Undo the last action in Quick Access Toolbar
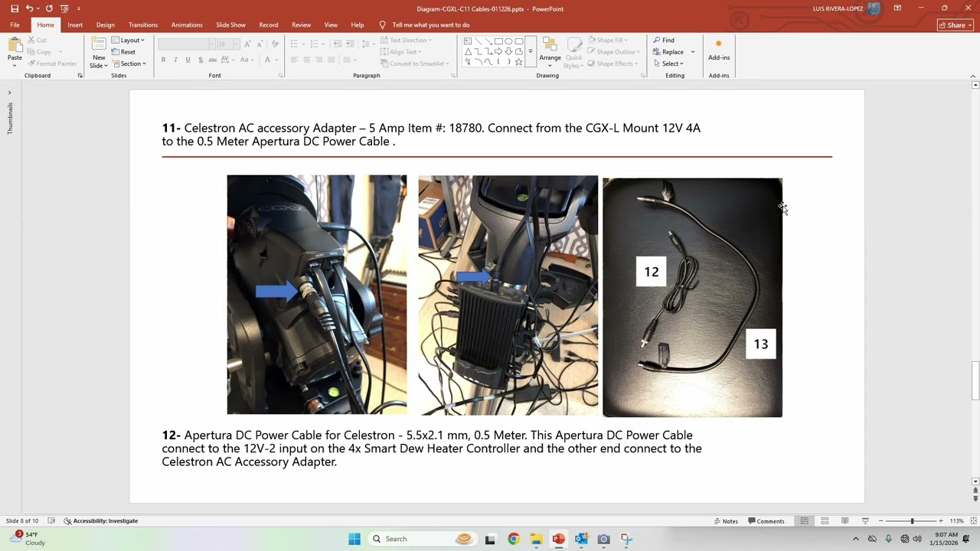The image size is (980, 551). [x=29, y=8]
